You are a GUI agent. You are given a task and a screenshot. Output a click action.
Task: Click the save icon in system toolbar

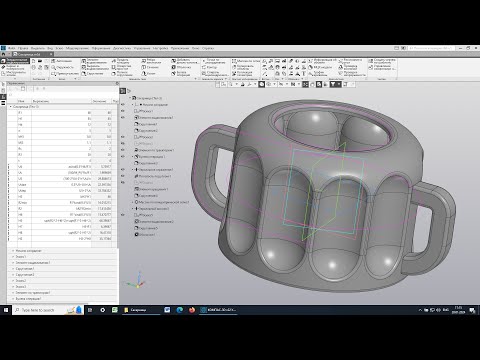coord(47,61)
